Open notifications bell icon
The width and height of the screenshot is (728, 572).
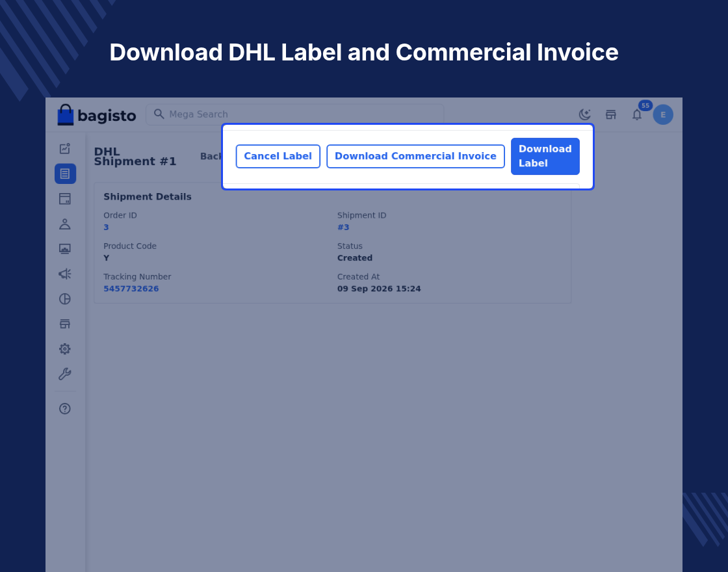637,114
